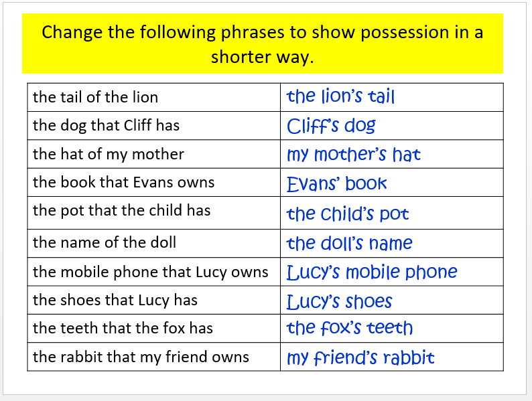Click the answer 'the fox's teeth'

click(349, 328)
